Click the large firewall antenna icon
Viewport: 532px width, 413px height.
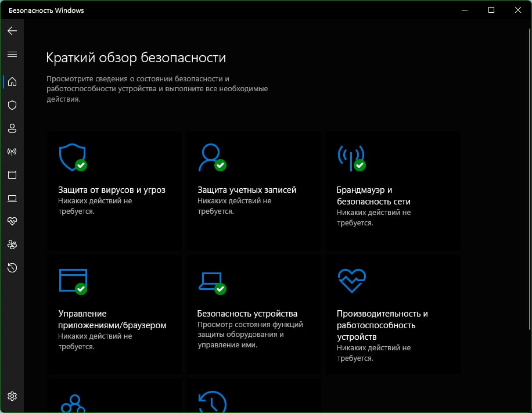[351, 158]
